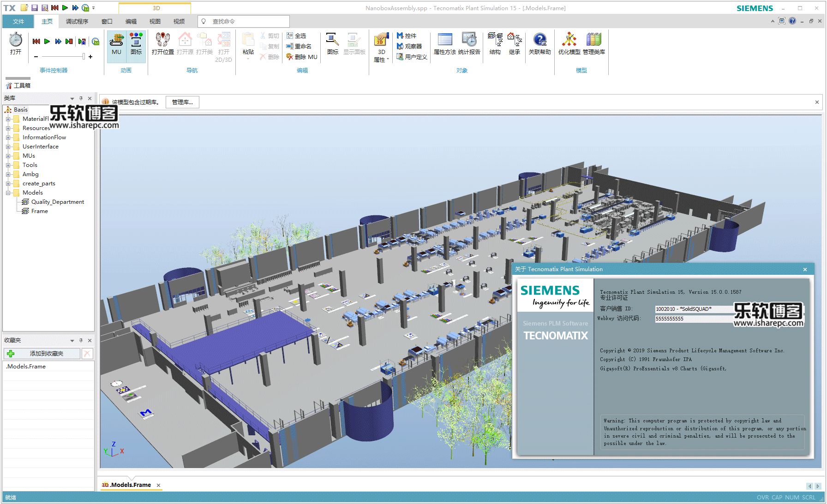
Task: Adjust the simulation speed slider handle
Action: [84, 56]
